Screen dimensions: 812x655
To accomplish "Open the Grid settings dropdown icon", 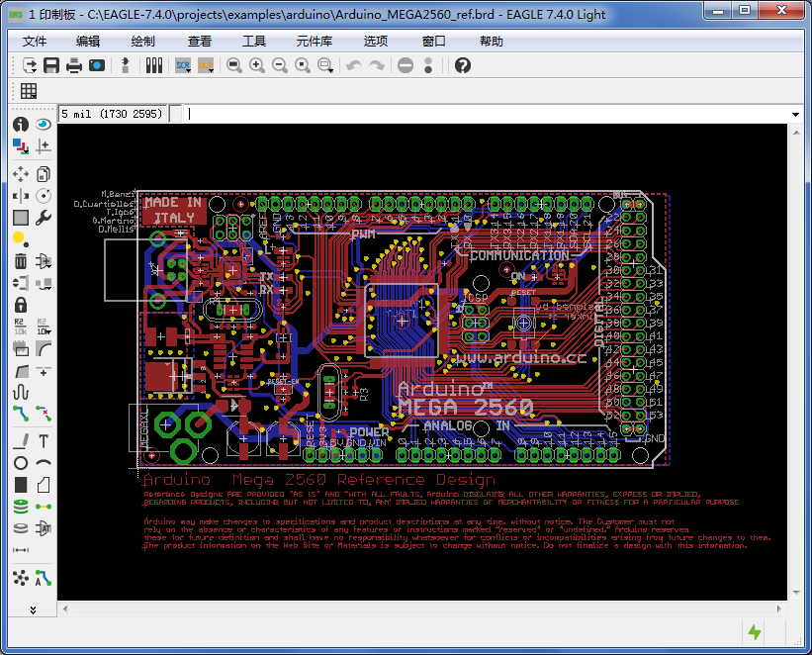I will 29,91.
